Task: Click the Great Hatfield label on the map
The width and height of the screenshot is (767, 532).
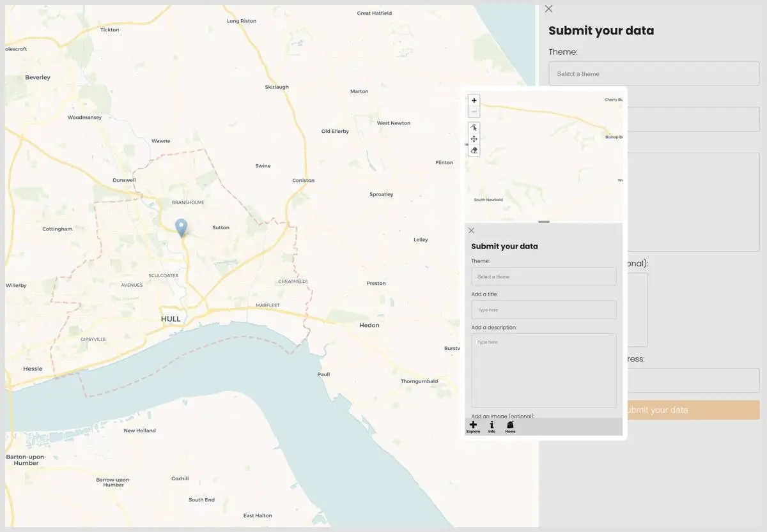Action: 375,13
